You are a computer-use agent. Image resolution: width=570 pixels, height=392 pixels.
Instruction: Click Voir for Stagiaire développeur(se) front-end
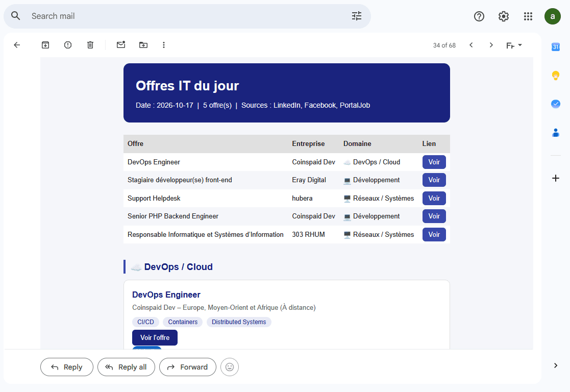pyautogui.click(x=434, y=180)
